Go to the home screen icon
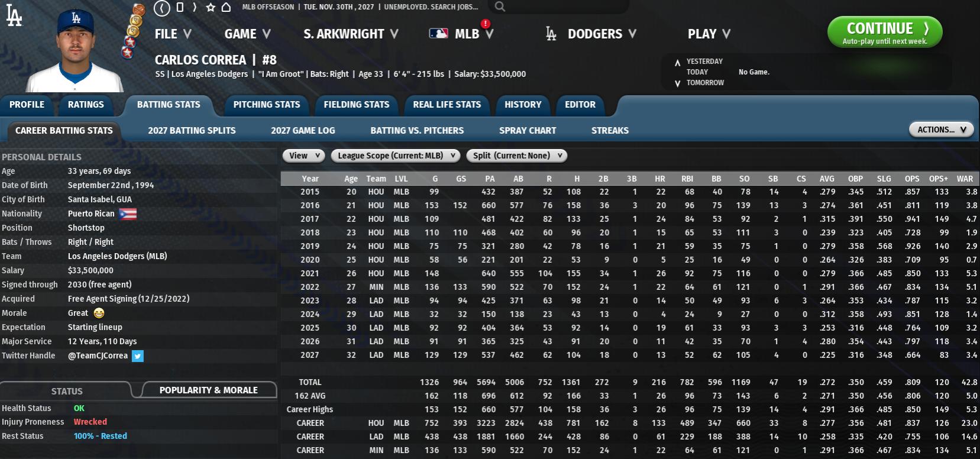Screen dimensions: 980x459 pyautogui.click(x=226, y=7)
